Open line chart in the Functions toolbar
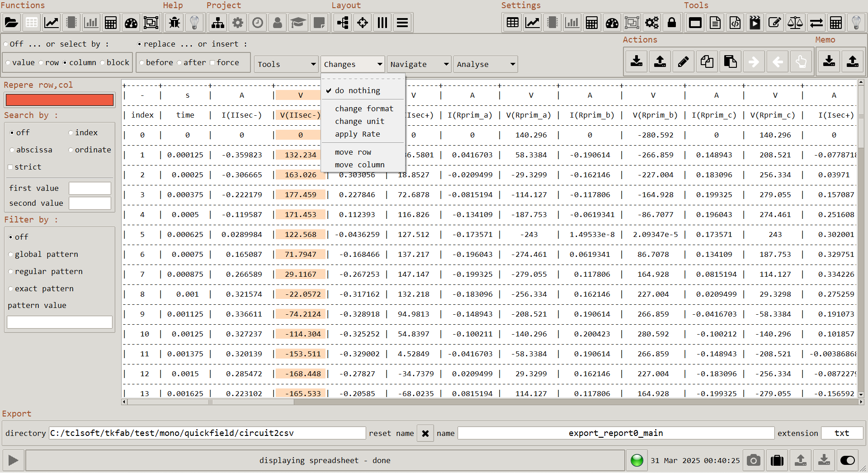This screenshot has height=473, width=868. [51, 23]
